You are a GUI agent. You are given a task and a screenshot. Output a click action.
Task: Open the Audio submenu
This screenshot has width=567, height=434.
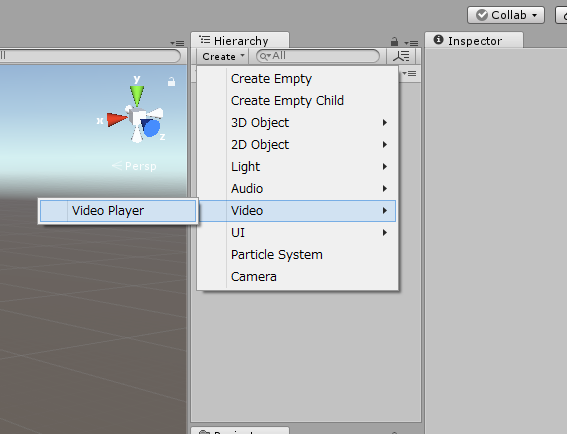click(298, 189)
